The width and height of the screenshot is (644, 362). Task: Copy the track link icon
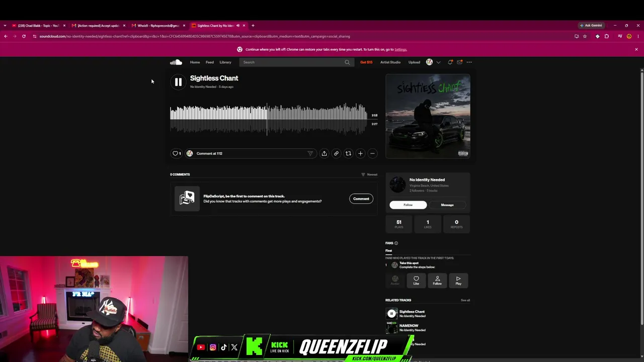pyautogui.click(x=336, y=153)
